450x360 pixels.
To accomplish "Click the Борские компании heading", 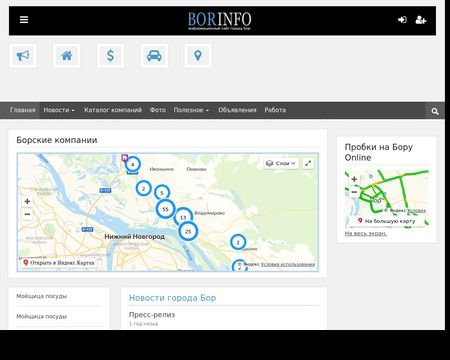I will [x=57, y=140].
